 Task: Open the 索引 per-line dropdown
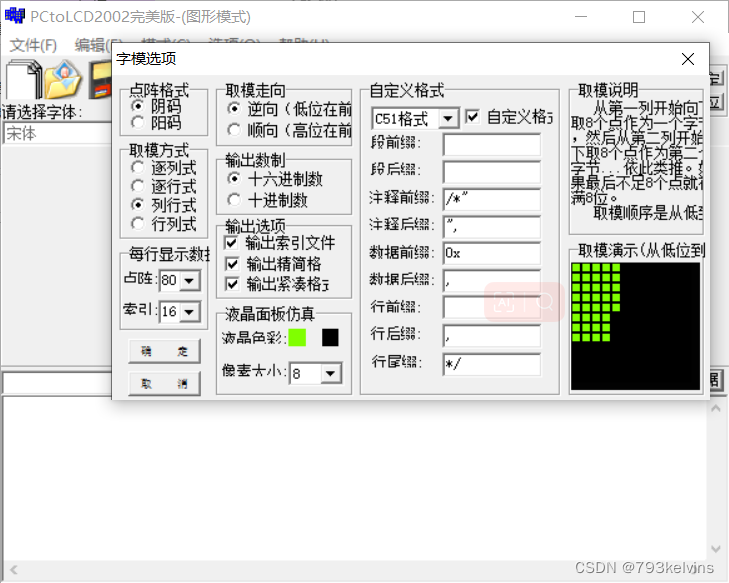[x=190, y=311]
